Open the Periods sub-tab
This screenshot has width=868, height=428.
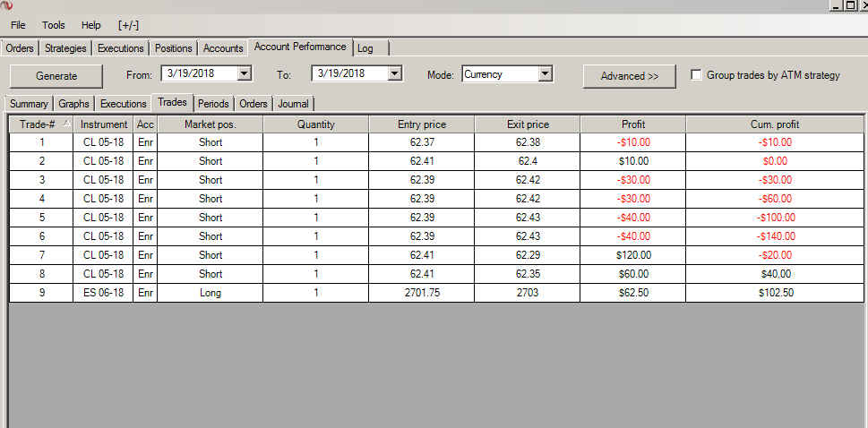[x=213, y=104]
